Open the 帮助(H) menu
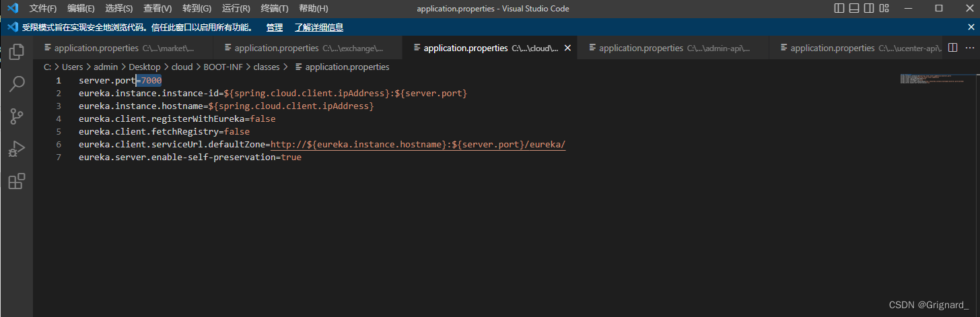The image size is (980, 317). [313, 8]
